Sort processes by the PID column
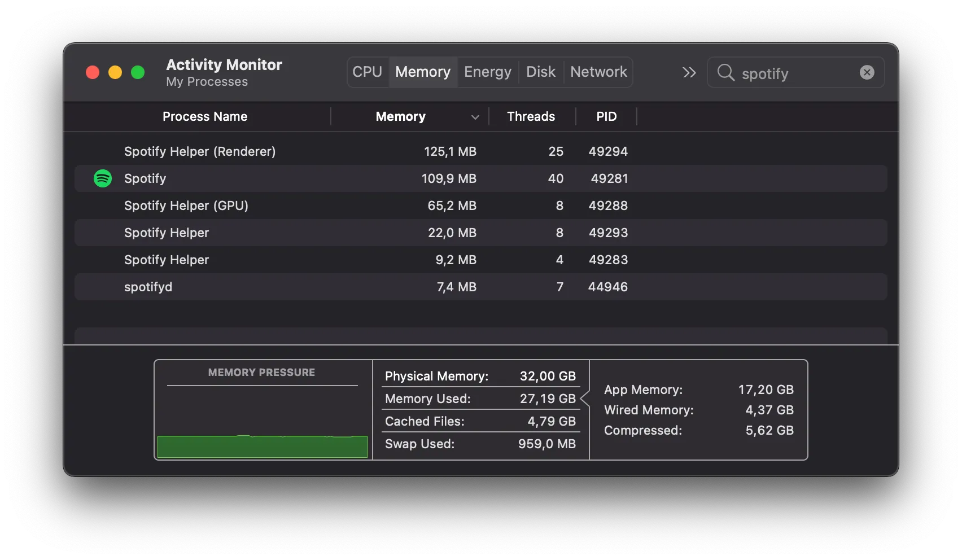 pos(606,116)
